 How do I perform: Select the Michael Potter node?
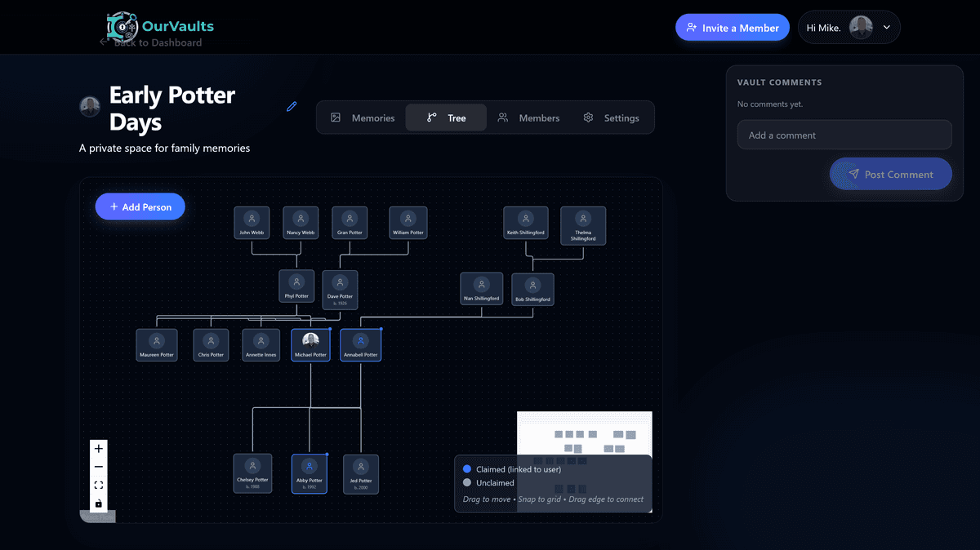pyautogui.click(x=310, y=344)
